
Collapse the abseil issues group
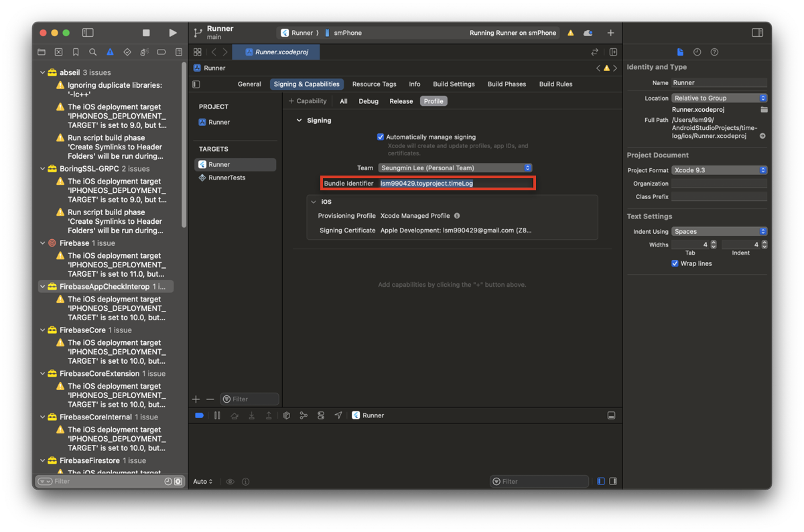tap(42, 72)
